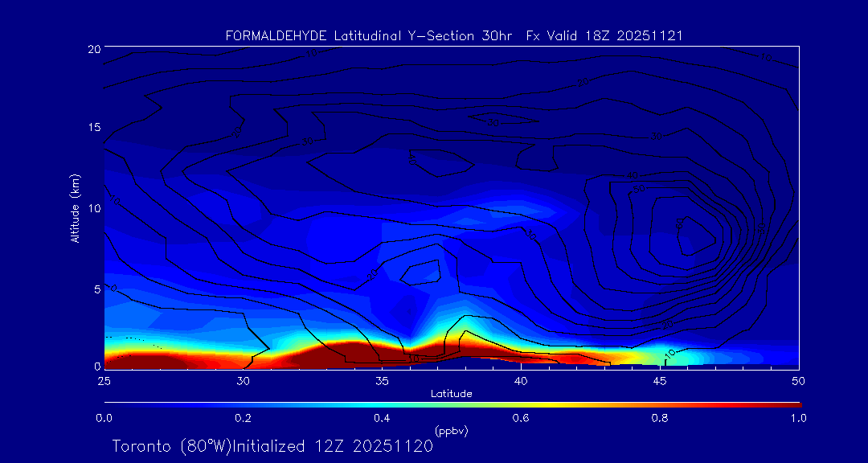868x463 pixels.
Task: Click the Toronto (80°W) initialized footer text
Action: 272,446
